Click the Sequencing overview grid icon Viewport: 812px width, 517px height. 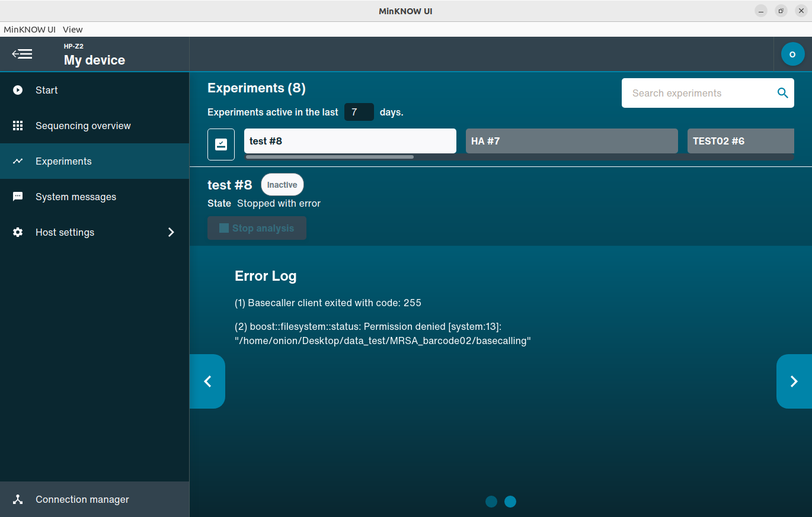coord(18,126)
